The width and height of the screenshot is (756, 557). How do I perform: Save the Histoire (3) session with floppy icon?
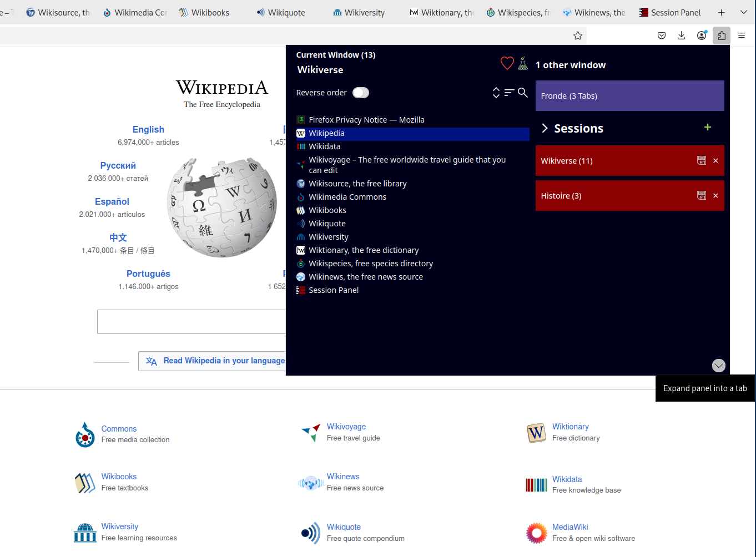(702, 195)
